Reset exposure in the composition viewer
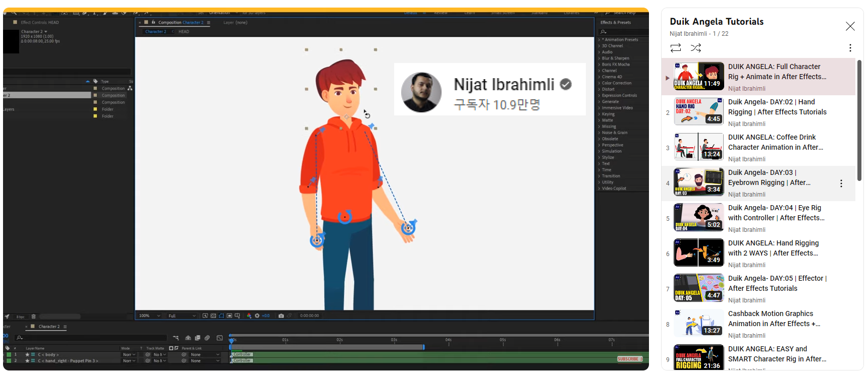 (257, 316)
